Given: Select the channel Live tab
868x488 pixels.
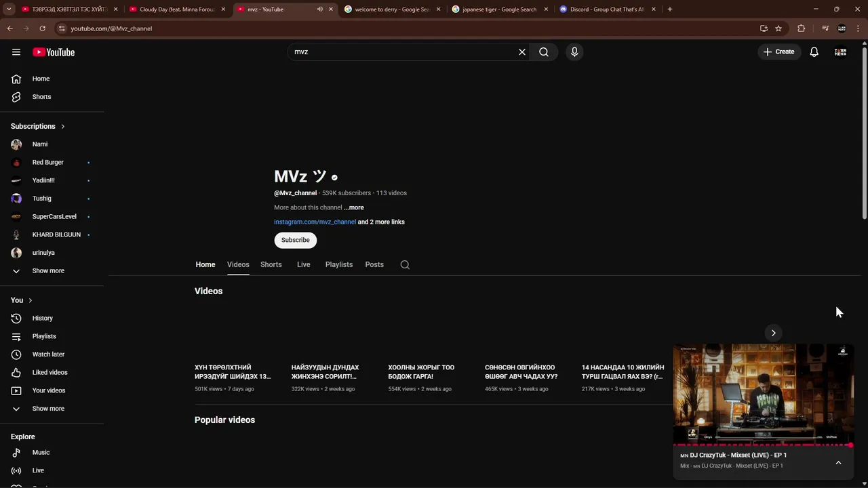Looking at the screenshot, I should point(304,264).
